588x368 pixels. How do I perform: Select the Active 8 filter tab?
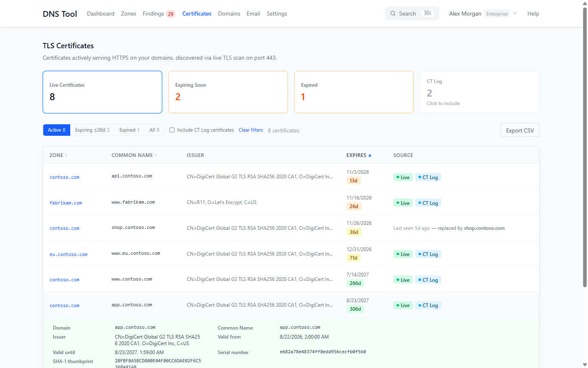click(x=57, y=130)
